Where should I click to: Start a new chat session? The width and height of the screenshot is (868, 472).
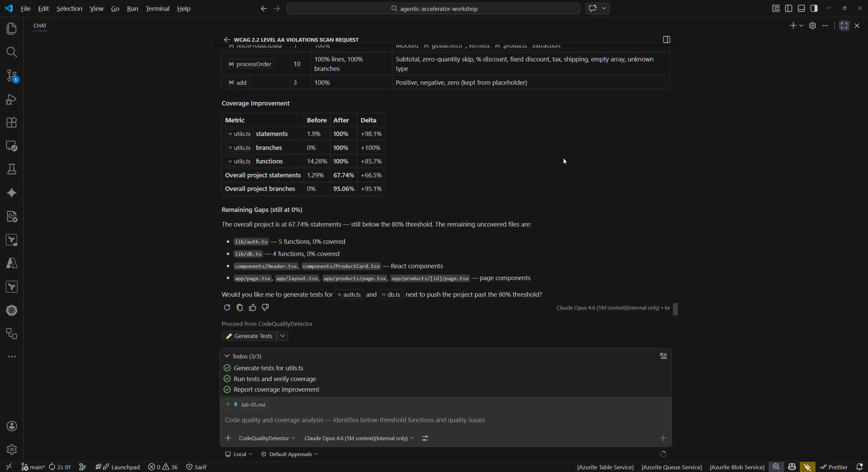pos(794,25)
